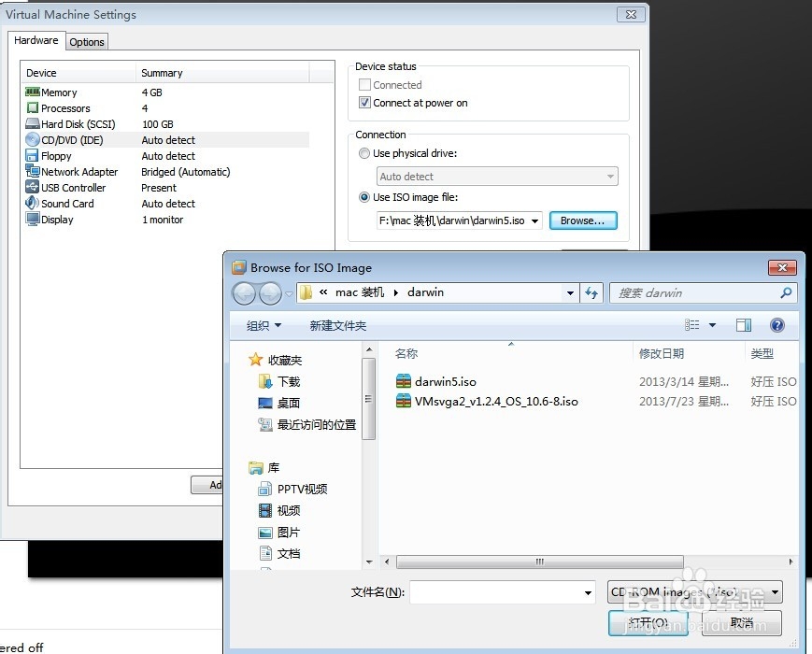
Task: Open the recent pages dropdown arrow
Action: tap(289, 293)
